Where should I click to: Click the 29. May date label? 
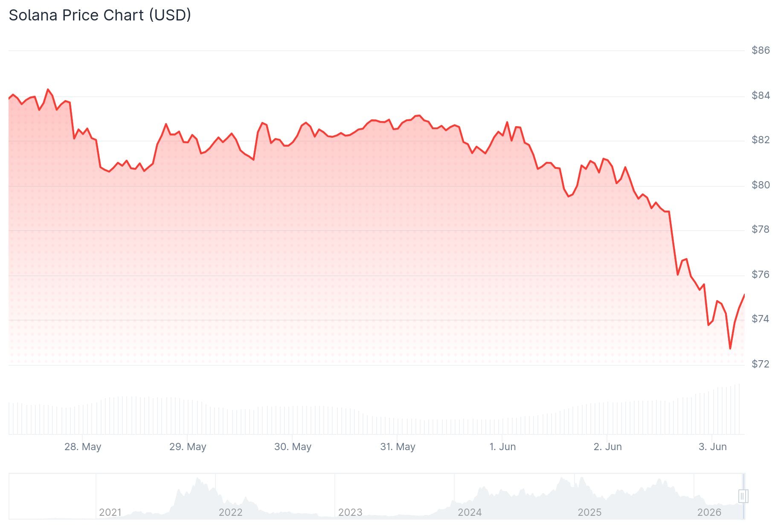pos(188,447)
